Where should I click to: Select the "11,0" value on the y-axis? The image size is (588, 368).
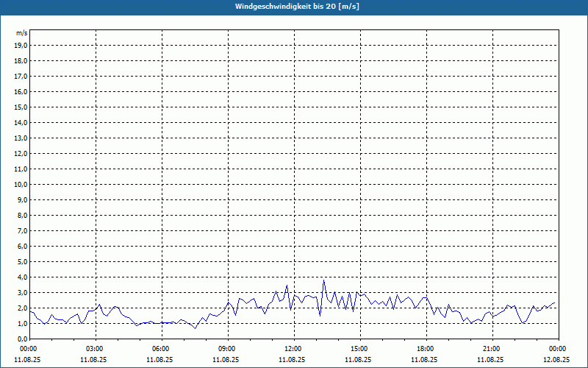[x=22, y=169]
